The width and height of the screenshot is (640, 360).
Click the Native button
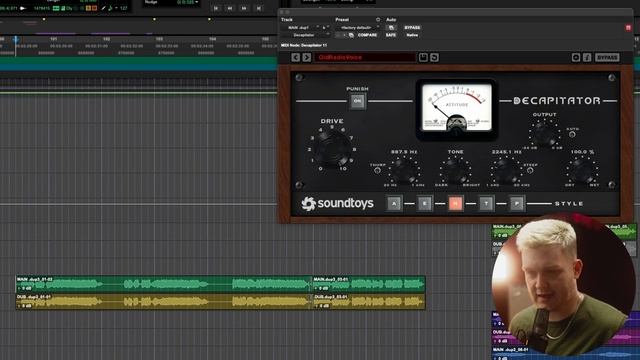[412, 35]
